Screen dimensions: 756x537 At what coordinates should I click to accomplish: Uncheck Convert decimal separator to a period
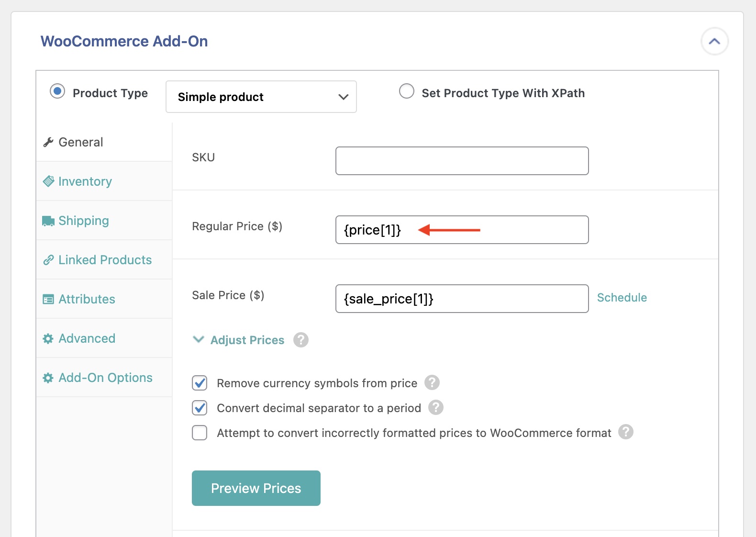(200, 408)
